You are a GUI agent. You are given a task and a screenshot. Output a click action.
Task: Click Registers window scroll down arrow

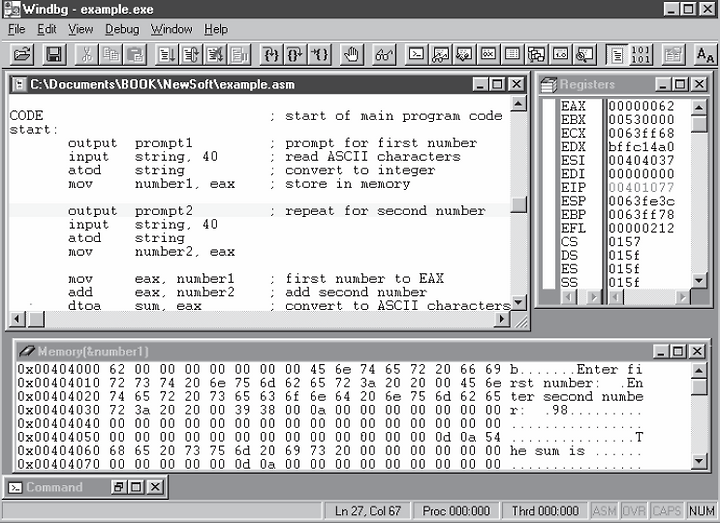pyautogui.click(x=699, y=280)
